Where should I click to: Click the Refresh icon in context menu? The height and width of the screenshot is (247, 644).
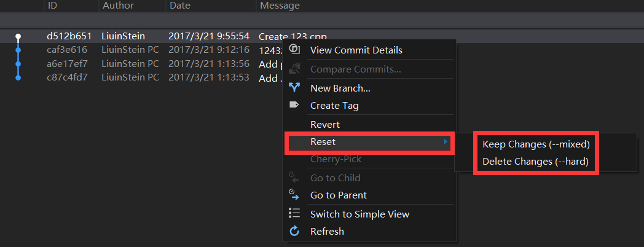click(294, 231)
